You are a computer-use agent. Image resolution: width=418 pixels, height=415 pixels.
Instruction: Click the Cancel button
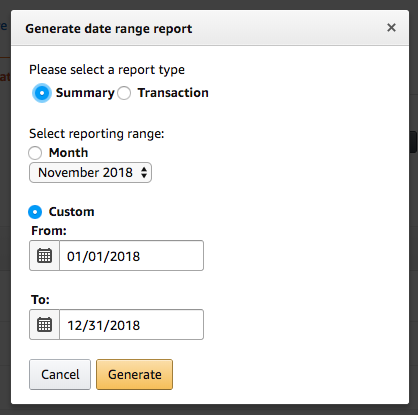tap(60, 374)
